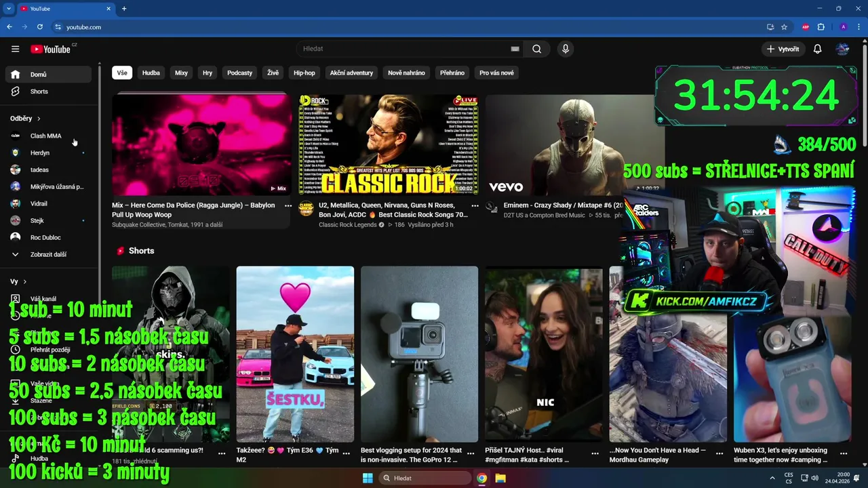Go to Domů in the sidebar
The height and width of the screenshot is (488, 868).
coord(48,75)
